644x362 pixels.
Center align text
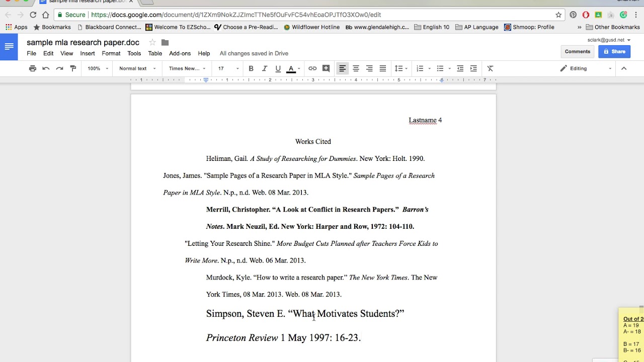pyautogui.click(x=356, y=68)
